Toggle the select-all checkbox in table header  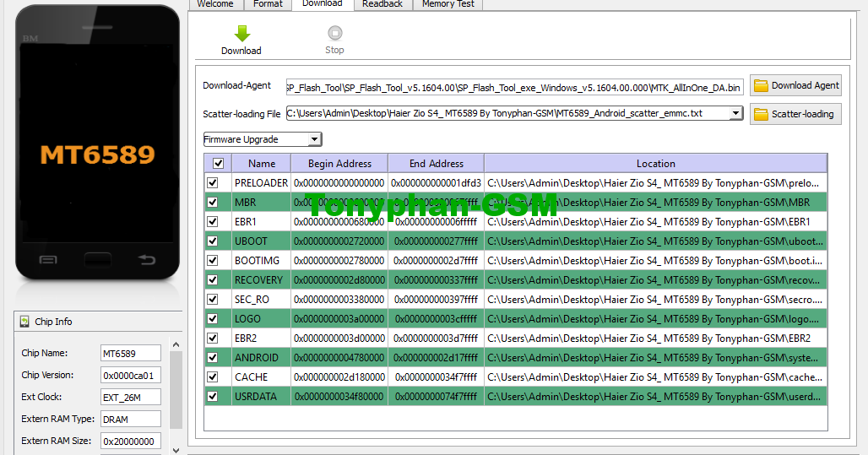click(x=218, y=163)
